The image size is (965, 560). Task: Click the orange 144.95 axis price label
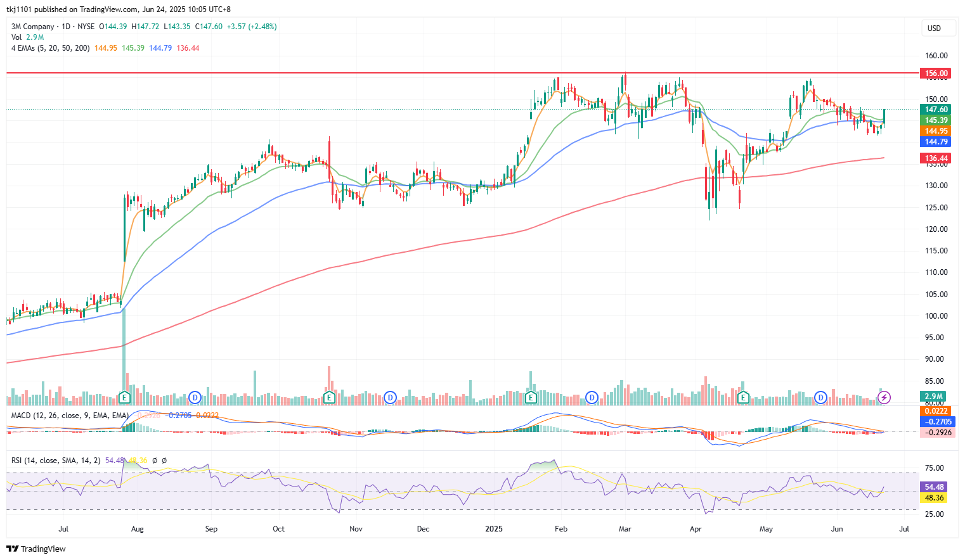coord(936,131)
